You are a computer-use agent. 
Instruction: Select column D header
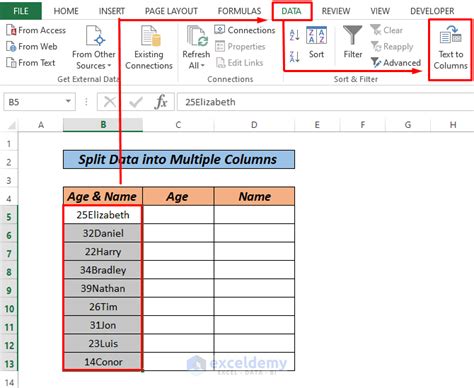254,125
